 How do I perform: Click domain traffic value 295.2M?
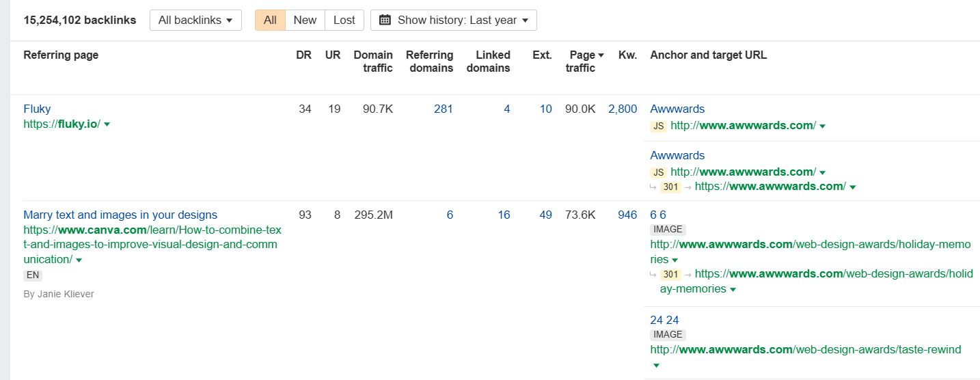[x=374, y=215]
